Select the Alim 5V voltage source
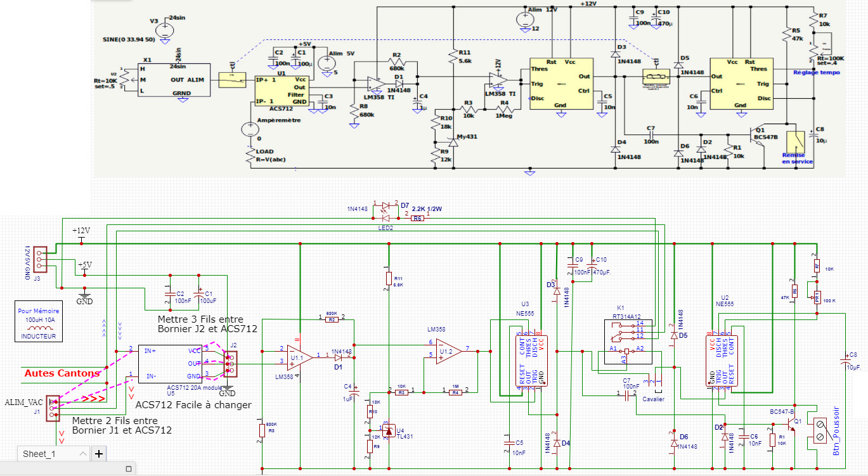 [328, 63]
